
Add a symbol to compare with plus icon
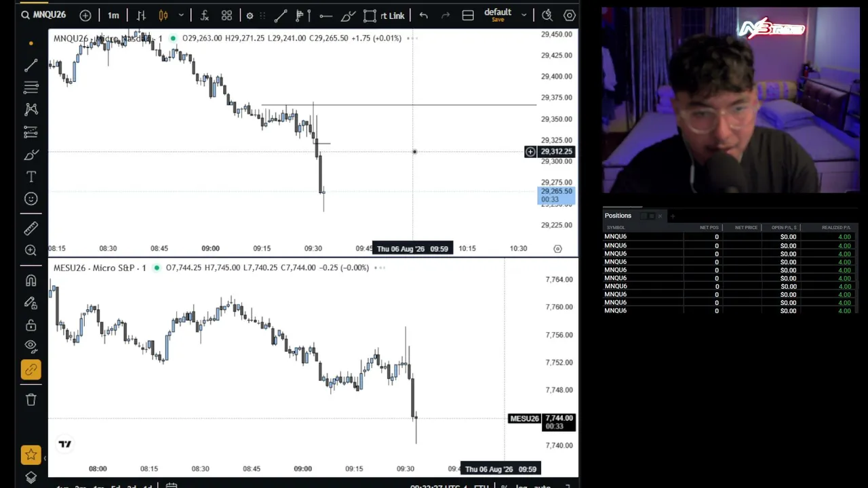[x=85, y=15]
